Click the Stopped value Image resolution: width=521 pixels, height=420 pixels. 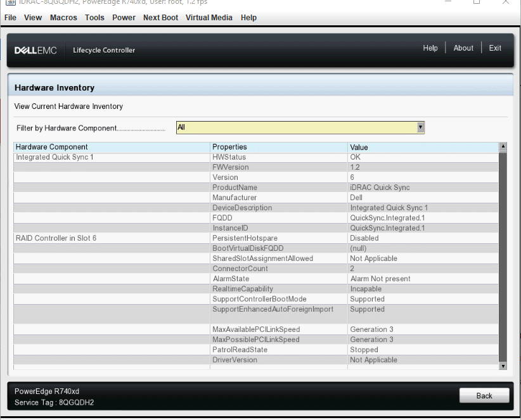(x=364, y=350)
